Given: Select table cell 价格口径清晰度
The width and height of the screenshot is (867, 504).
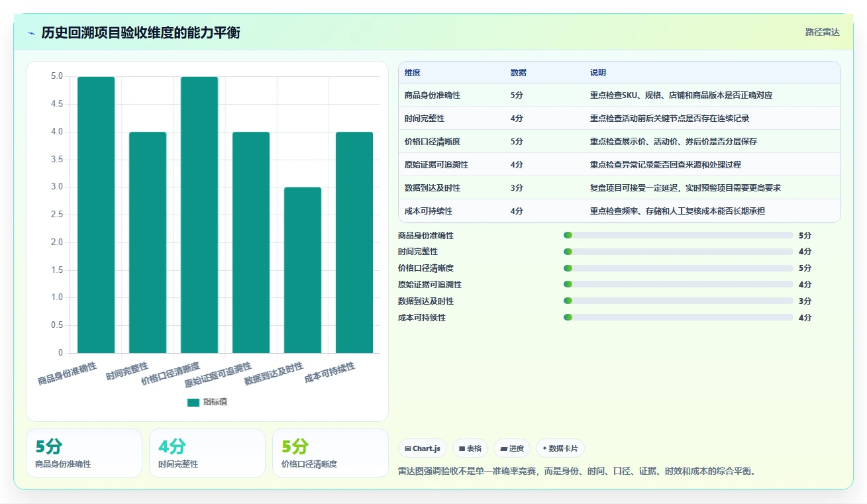Looking at the screenshot, I should pyautogui.click(x=433, y=142).
